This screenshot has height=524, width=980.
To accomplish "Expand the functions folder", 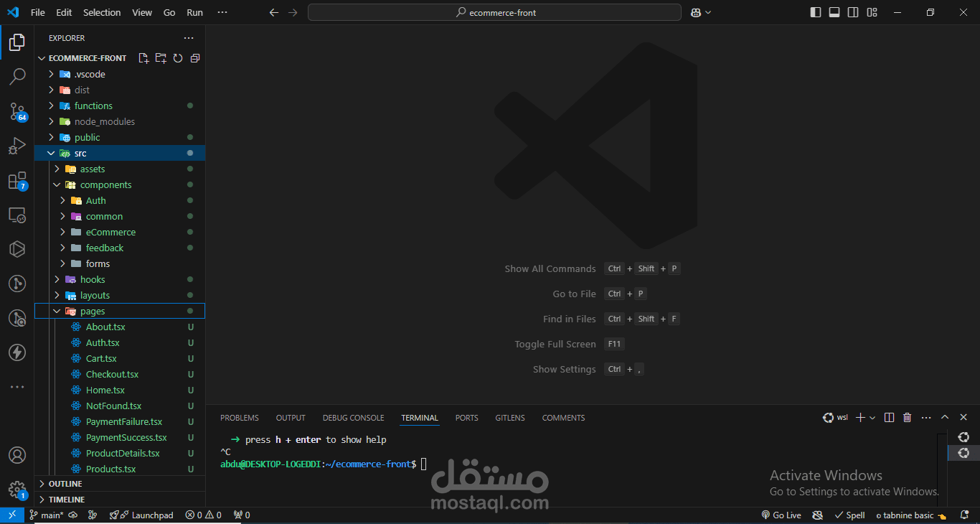I will point(120,106).
